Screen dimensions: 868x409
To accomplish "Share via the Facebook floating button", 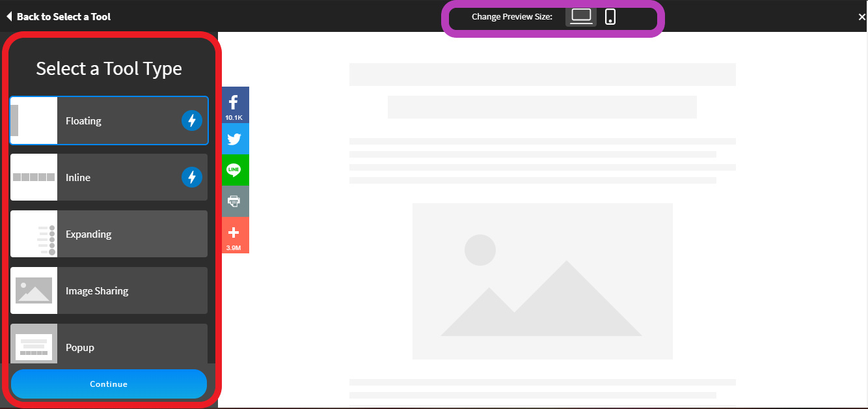I will pyautogui.click(x=234, y=105).
